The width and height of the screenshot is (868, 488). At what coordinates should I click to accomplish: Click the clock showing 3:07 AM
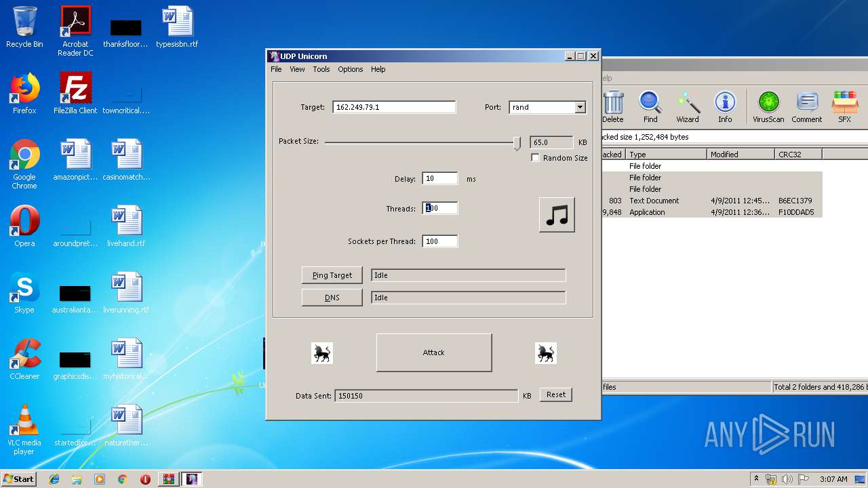click(833, 479)
